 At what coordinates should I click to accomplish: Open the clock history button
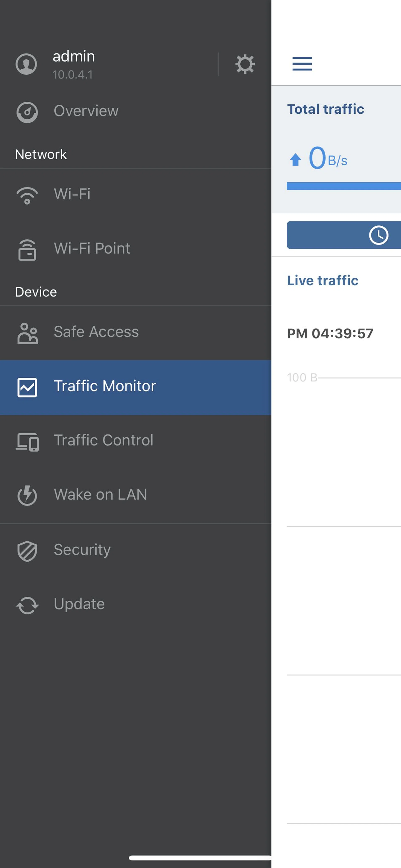tap(379, 235)
